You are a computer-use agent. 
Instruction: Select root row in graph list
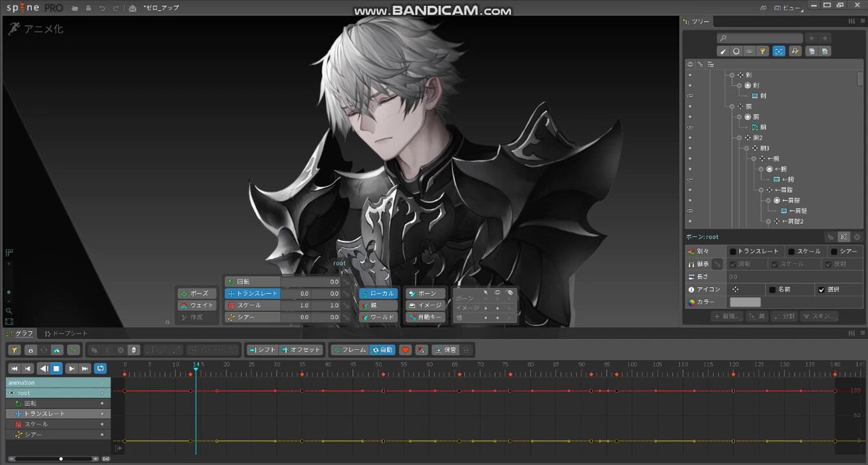coord(57,393)
